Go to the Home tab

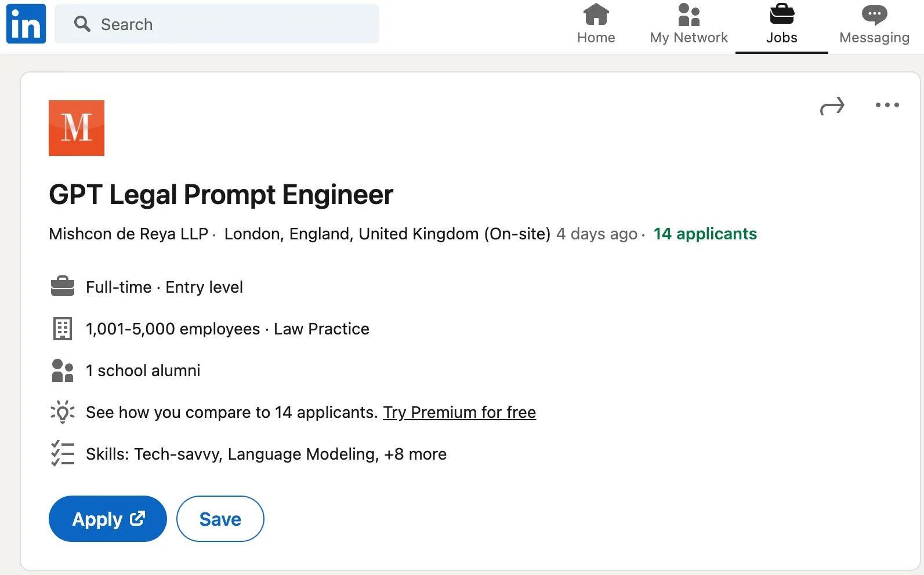click(596, 24)
